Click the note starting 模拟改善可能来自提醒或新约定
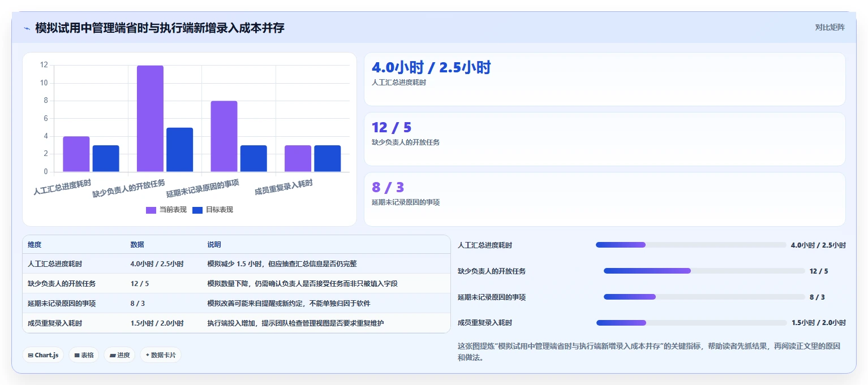 289,304
